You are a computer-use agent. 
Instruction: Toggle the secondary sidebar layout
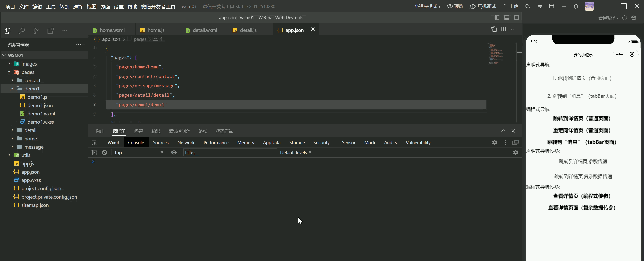[x=516, y=18]
